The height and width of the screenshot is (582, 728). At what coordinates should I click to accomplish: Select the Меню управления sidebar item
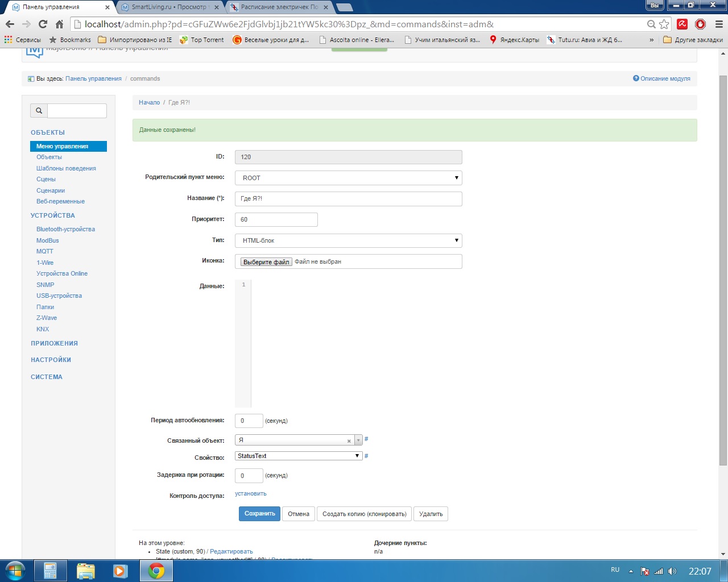[x=68, y=146]
